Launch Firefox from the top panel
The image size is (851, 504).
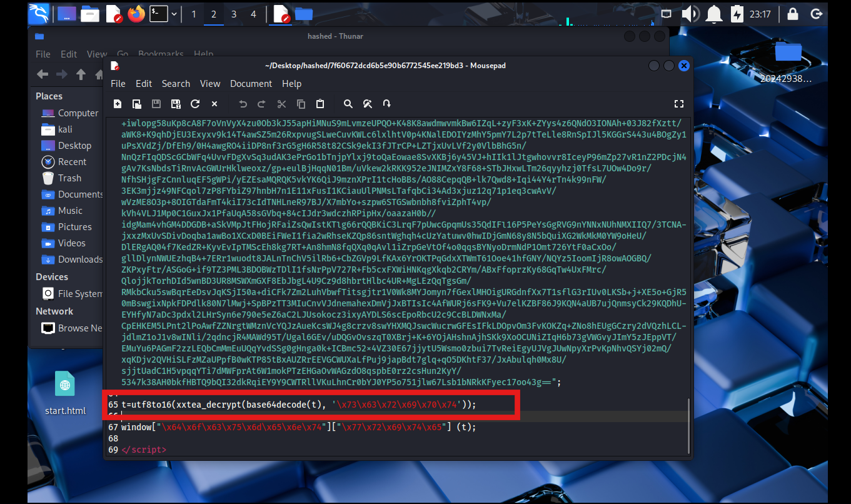[x=136, y=14]
